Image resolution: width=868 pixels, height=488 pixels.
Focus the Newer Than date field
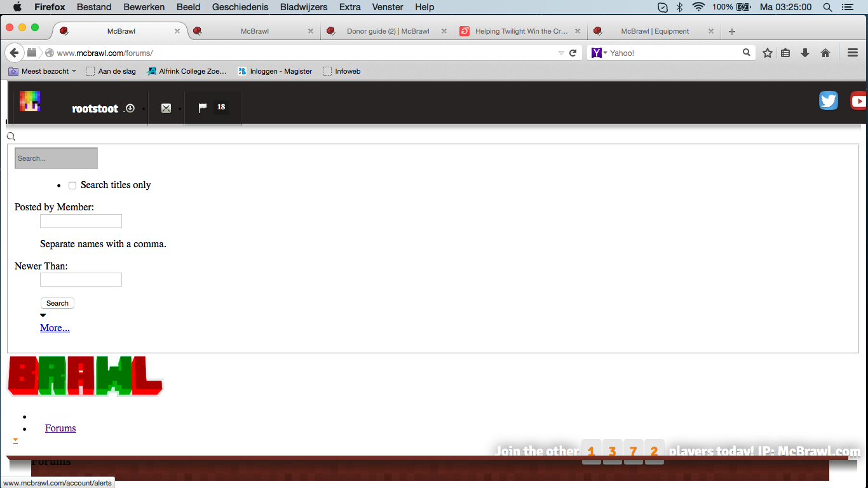pos(81,280)
